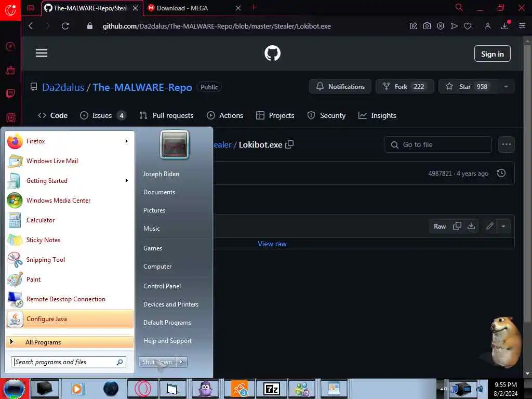Close the Download - MEGA tab
Image resolution: width=532 pixels, height=399 pixels.
point(238,8)
